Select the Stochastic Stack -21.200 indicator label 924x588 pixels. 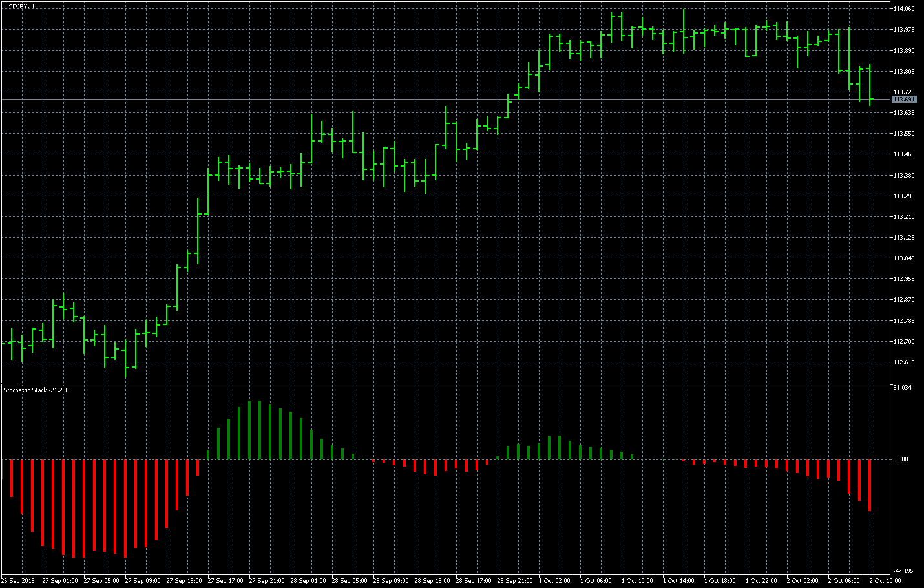tap(36, 390)
